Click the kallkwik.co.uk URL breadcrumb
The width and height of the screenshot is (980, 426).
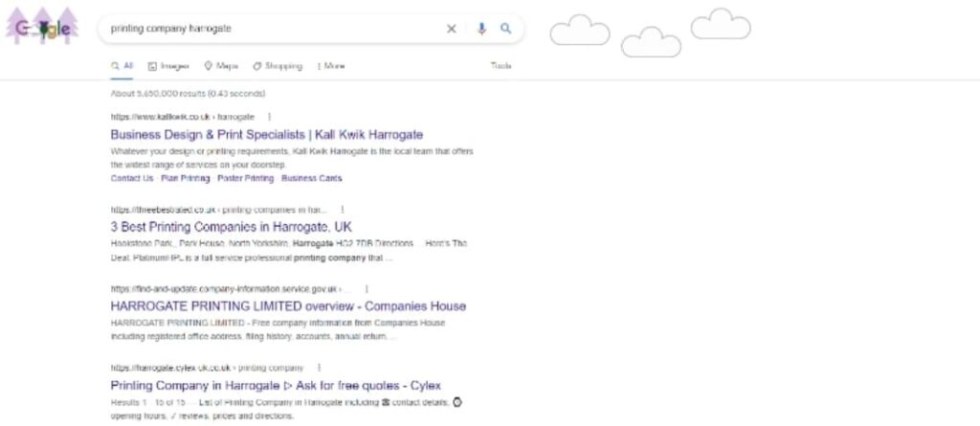(183, 117)
